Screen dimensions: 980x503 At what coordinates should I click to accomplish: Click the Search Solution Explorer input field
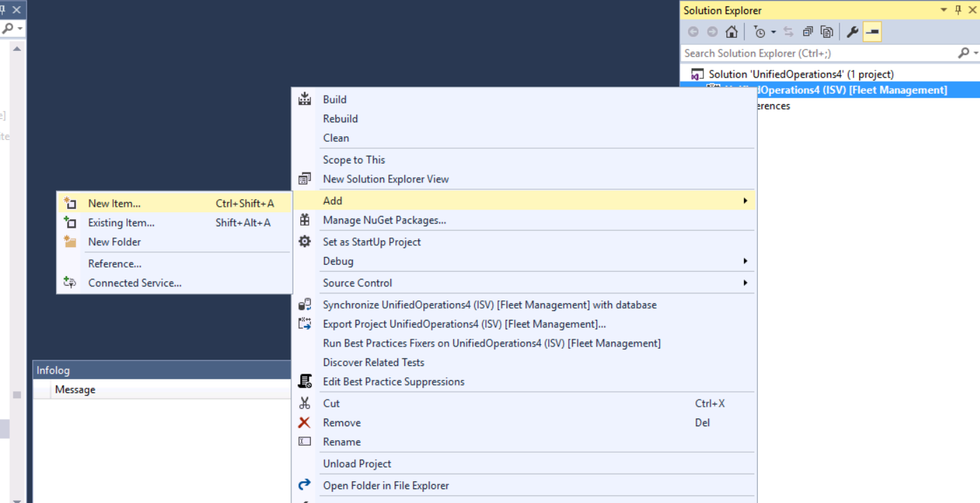click(x=817, y=53)
